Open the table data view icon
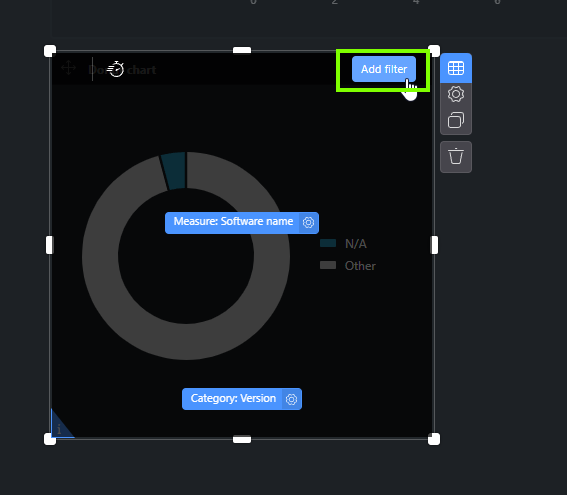Image resolution: width=567 pixels, height=495 pixels. (456, 68)
